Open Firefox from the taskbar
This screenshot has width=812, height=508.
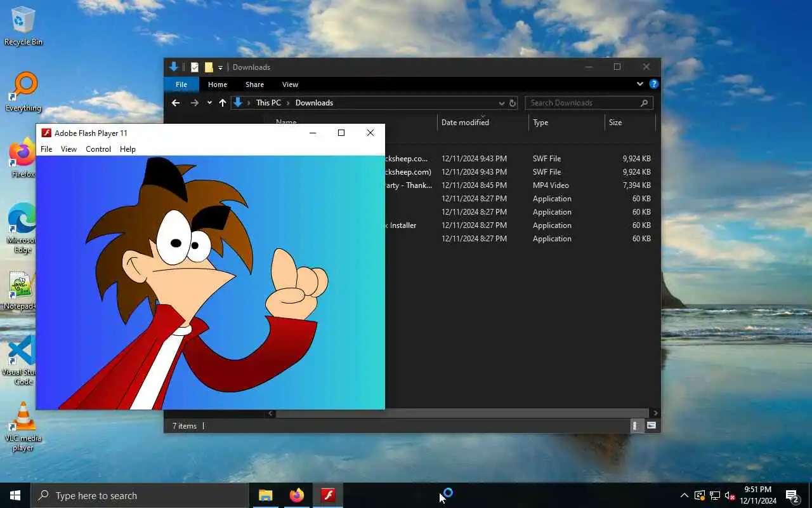click(296, 495)
